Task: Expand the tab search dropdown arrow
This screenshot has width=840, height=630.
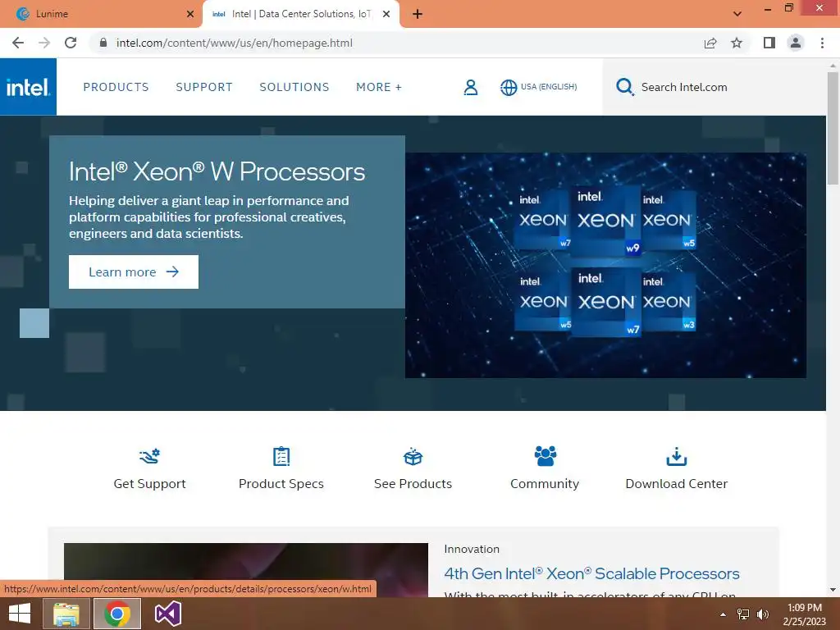Action: (737, 14)
